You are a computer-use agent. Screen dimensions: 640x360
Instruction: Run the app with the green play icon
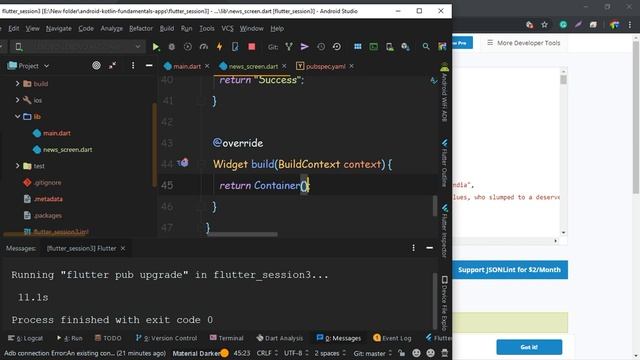[156, 47]
